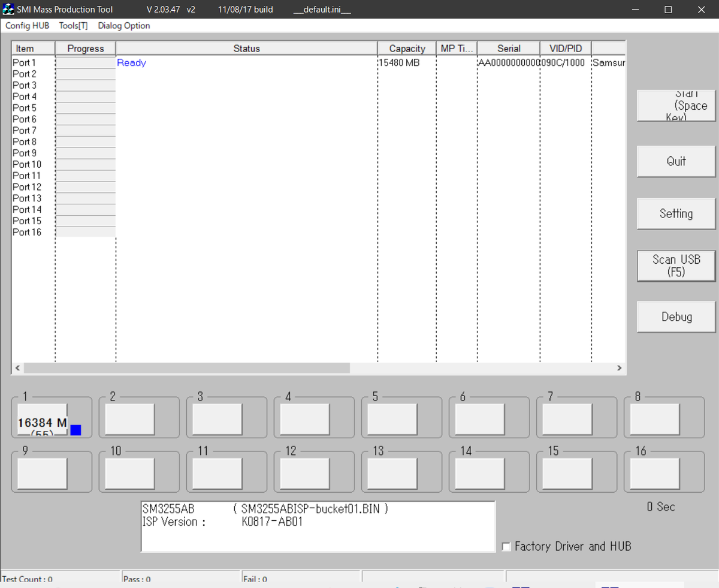The width and height of the screenshot is (719, 588).
Task: Click the empty slot button in group 13
Action: 392,474
